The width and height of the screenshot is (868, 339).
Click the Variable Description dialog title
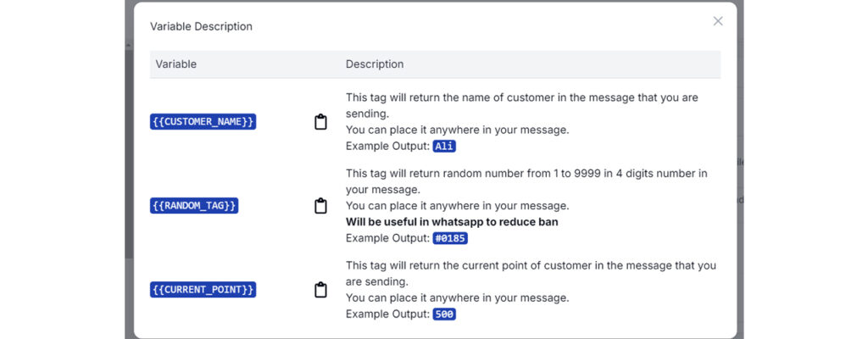click(x=201, y=26)
